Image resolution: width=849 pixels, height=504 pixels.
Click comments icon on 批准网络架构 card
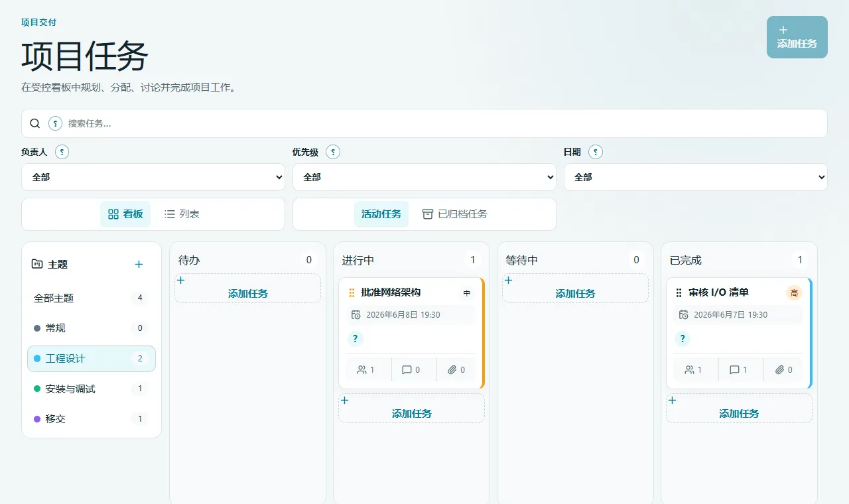[x=407, y=370]
